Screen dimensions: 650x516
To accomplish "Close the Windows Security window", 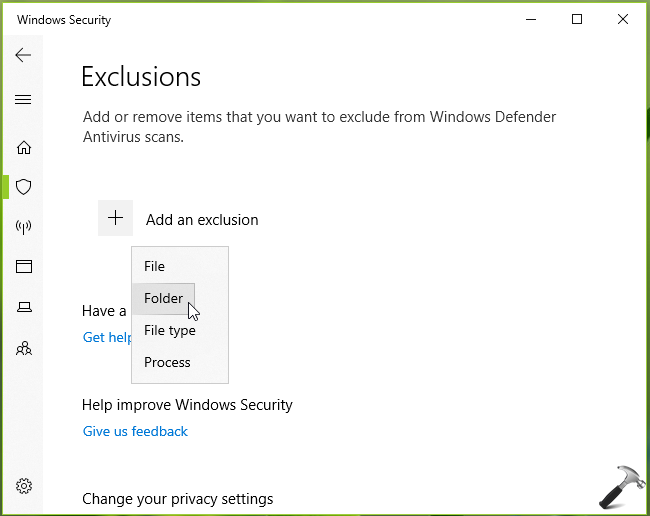I will tap(623, 20).
